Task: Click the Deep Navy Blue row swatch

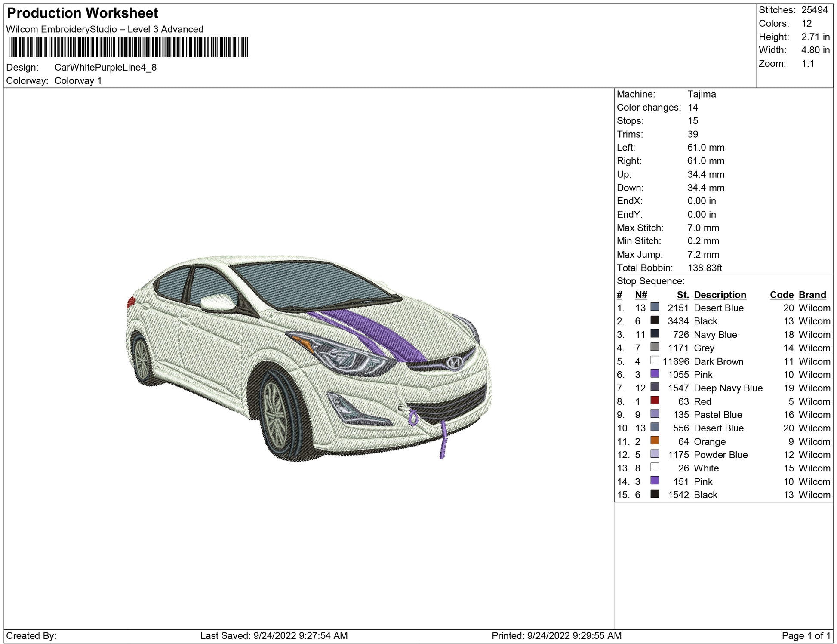Action: coord(655,387)
